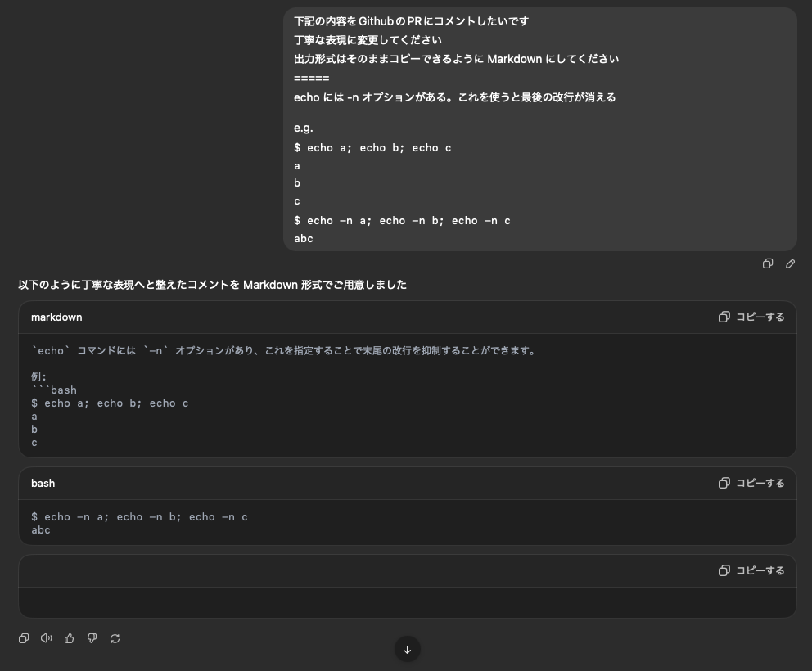This screenshot has width=812, height=671.
Task: Click the scroll-to-bottom arrow button
Action: [407, 649]
